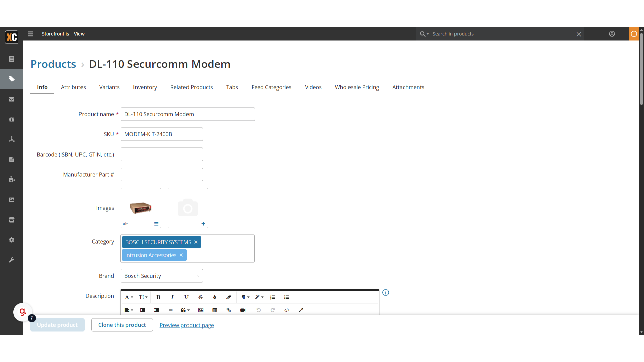The image size is (644, 362).
Task: Insert an ordered list
Action: point(273,297)
